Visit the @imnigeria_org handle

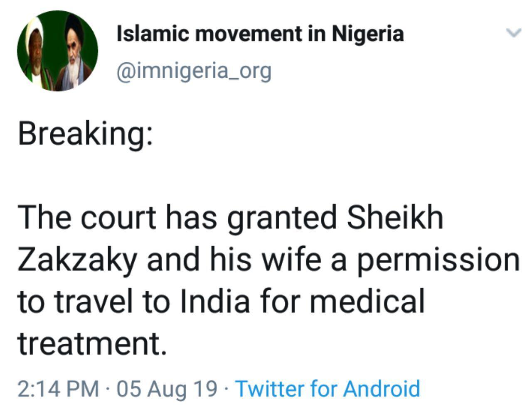(194, 72)
